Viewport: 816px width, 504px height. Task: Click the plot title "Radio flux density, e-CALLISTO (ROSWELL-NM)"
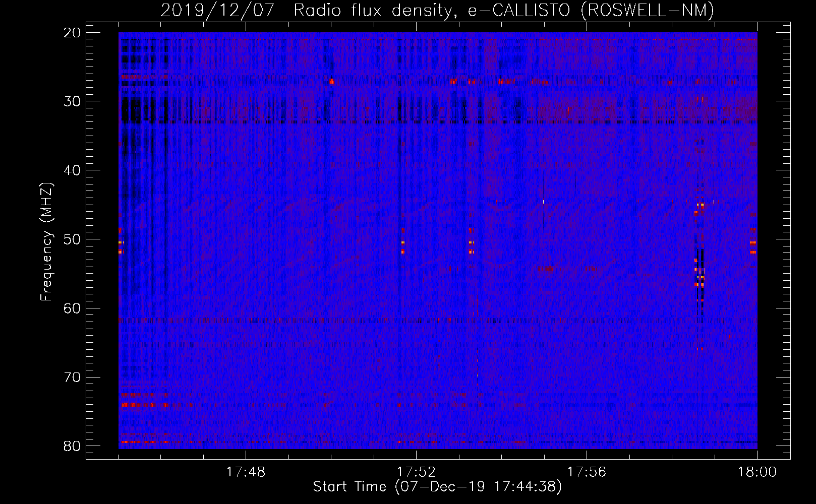click(504, 10)
